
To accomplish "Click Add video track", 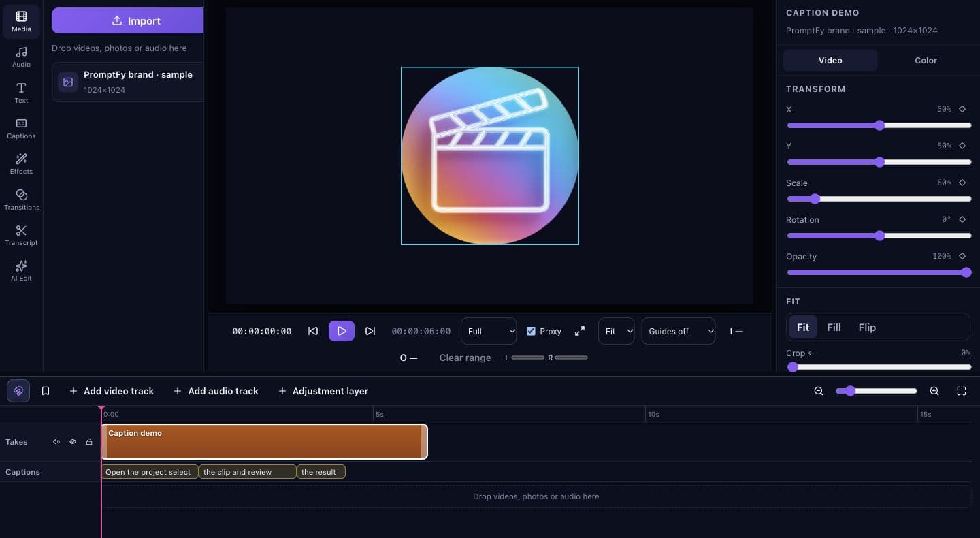I will [112, 391].
